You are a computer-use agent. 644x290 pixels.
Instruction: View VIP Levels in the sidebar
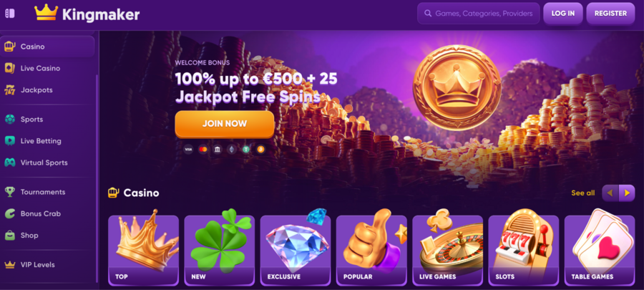click(37, 265)
